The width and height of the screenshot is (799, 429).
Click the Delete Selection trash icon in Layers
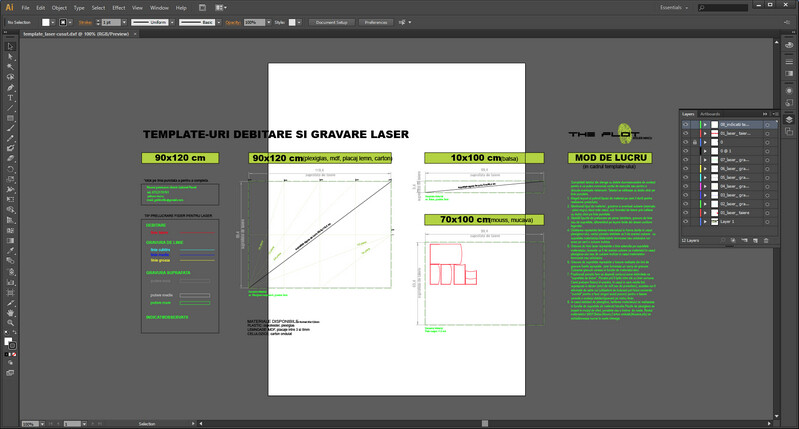pos(766,240)
